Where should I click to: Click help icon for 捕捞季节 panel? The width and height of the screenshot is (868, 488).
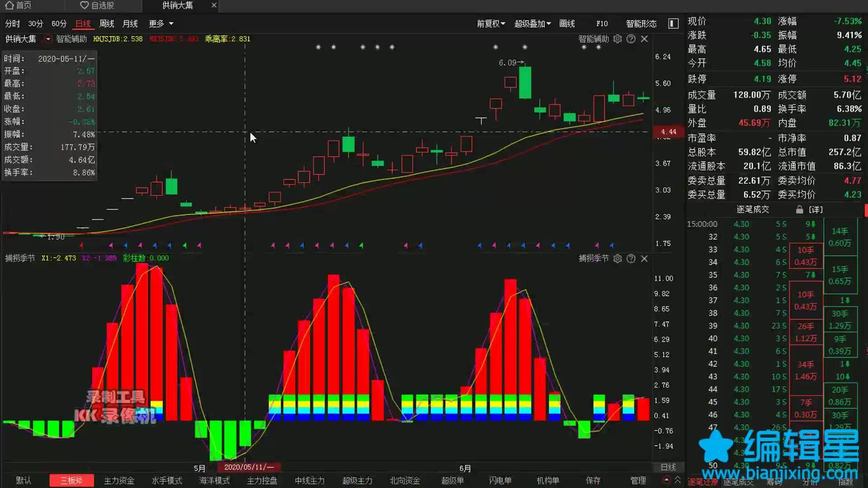pyautogui.click(x=631, y=258)
